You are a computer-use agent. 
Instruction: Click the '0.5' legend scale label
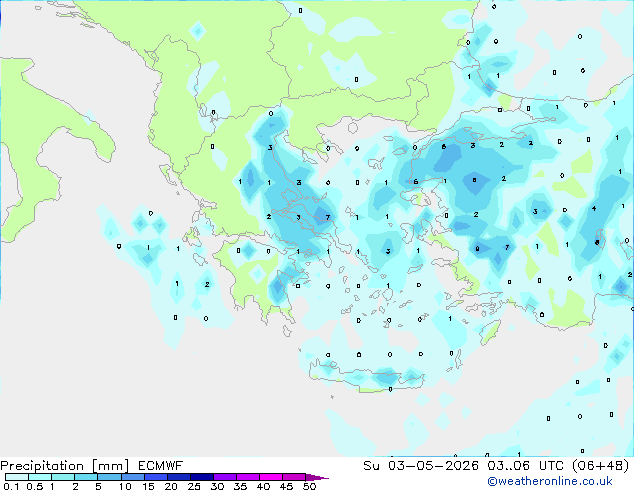(x=34, y=486)
